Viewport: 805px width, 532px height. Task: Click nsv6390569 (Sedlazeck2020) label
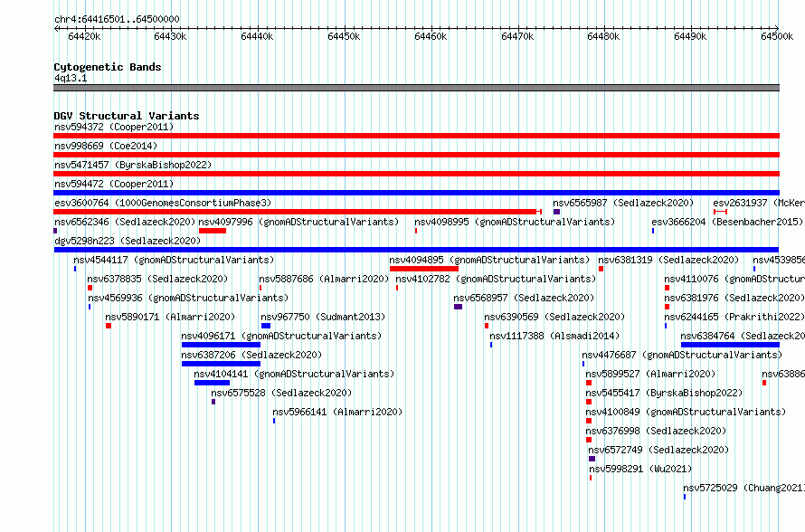(555, 317)
